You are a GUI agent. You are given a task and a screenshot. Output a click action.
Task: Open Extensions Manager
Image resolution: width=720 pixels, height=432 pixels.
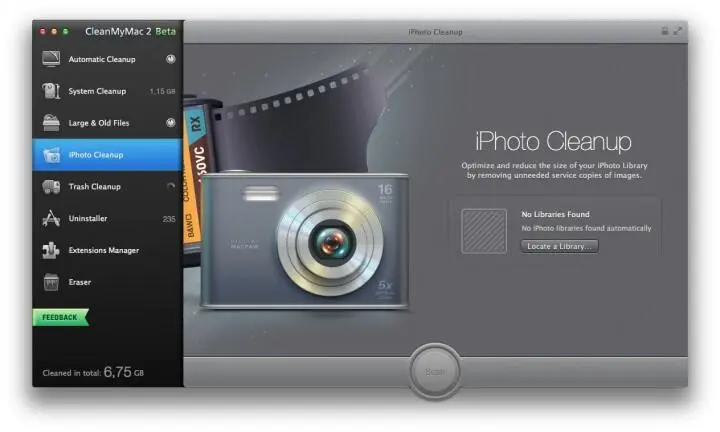click(x=107, y=250)
